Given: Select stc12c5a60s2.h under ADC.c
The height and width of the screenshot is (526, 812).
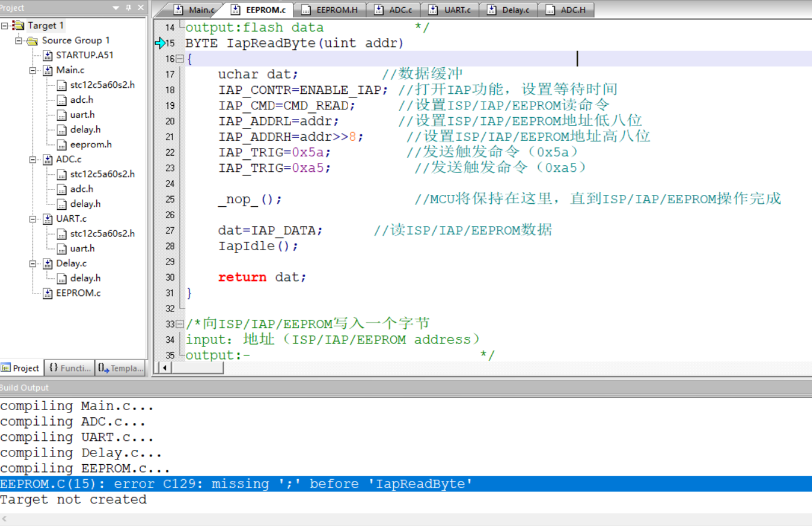Looking at the screenshot, I should 102,174.
